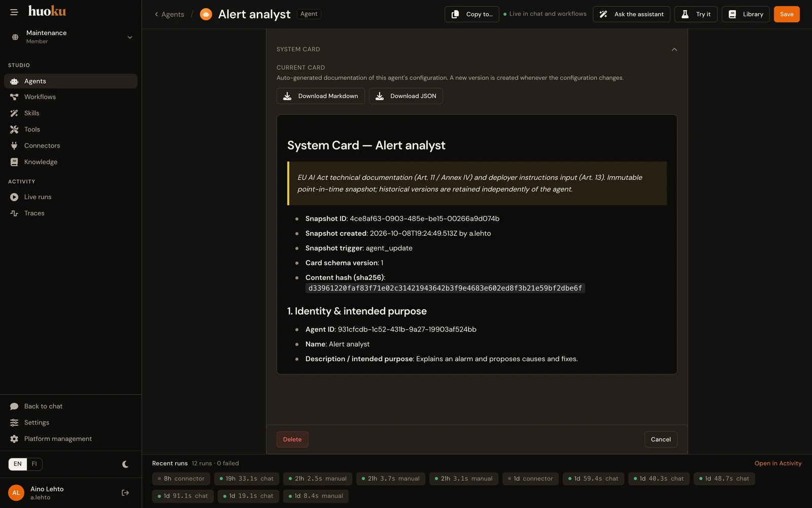
Task: Open Platform management
Action: [71, 439]
